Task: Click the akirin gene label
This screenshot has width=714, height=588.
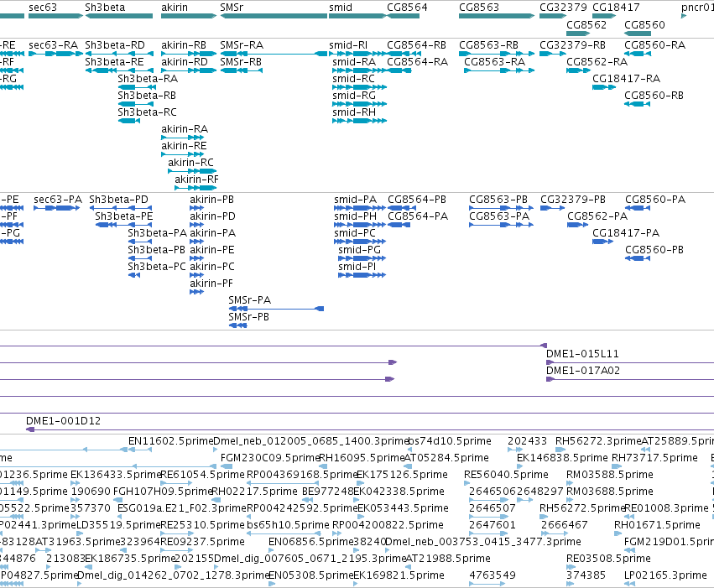Action: point(175,8)
